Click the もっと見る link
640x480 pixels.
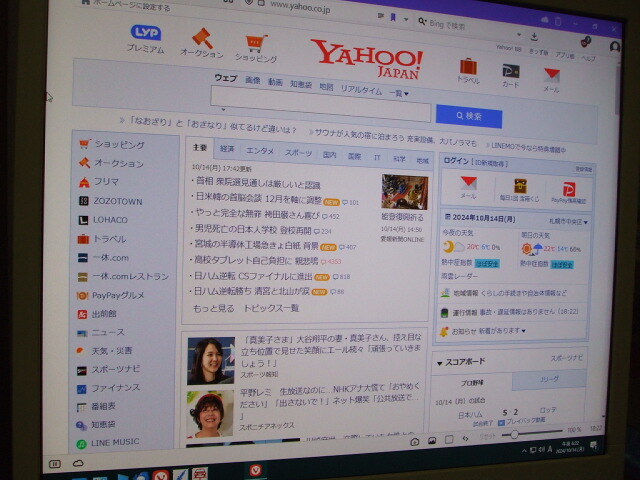pyautogui.click(x=213, y=308)
